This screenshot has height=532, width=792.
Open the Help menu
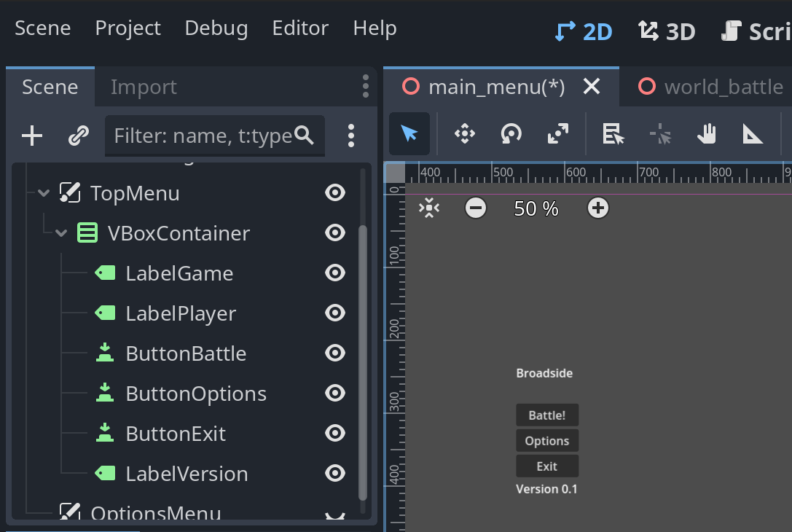click(x=375, y=28)
